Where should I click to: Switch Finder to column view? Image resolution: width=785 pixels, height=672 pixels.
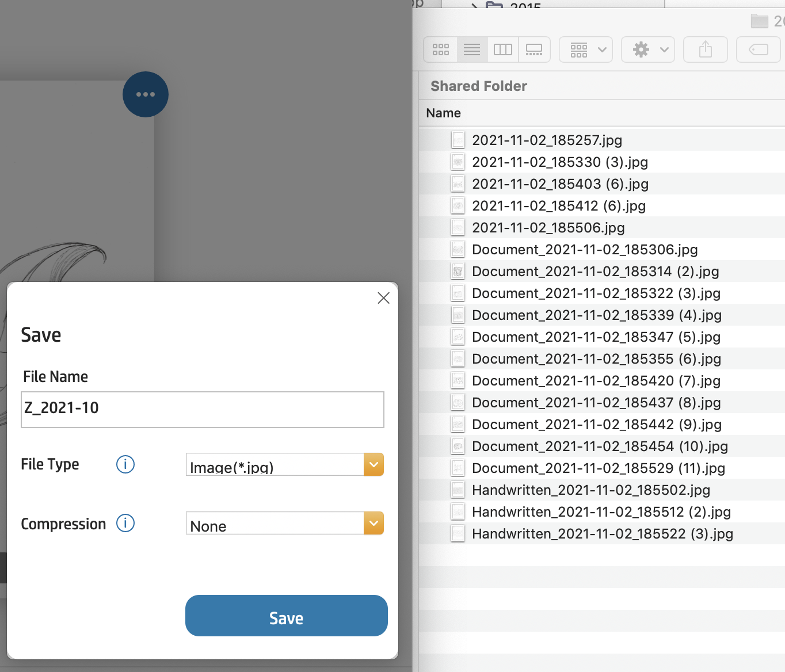[x=502, y=49]
